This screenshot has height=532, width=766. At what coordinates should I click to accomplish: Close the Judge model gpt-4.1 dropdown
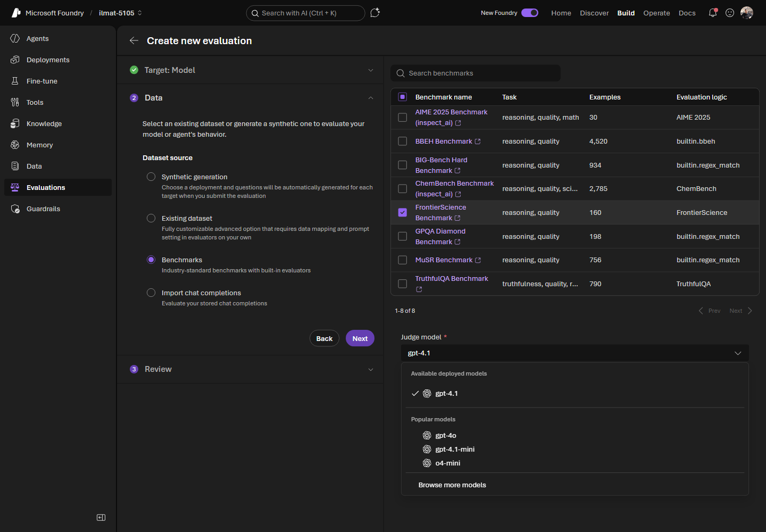point(574,353)
